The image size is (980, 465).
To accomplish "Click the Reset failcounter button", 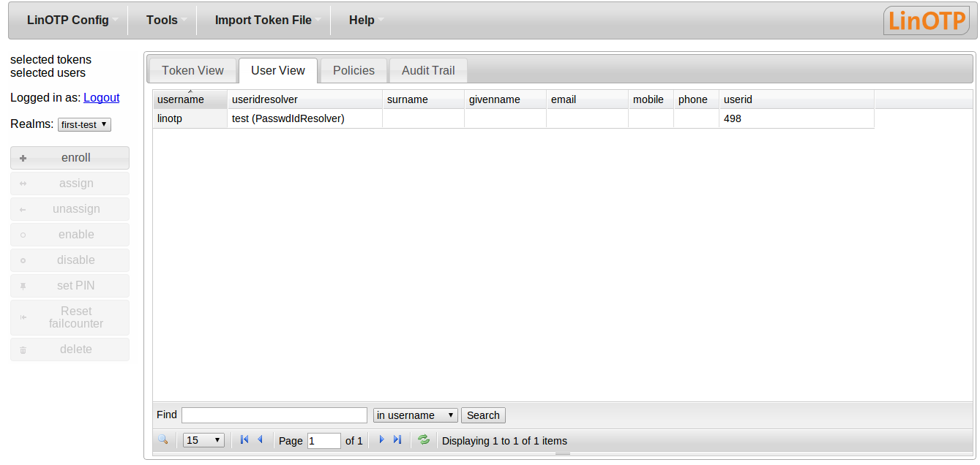I will (x=70, y=317).
